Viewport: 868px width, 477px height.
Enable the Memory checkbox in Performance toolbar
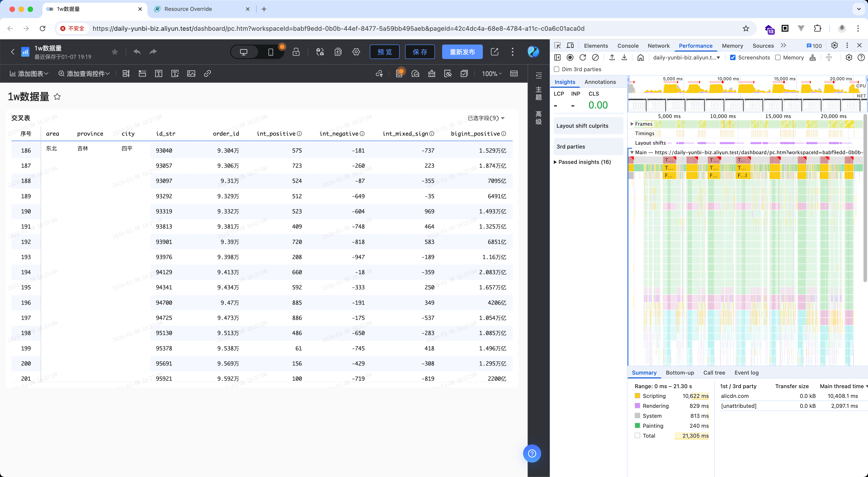[778, 58]
